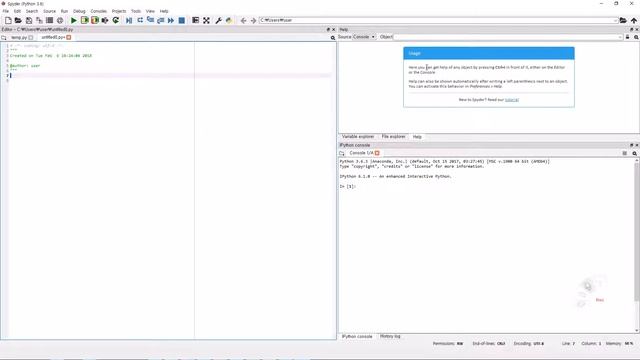Switch to temp.py editor tab
640x360 pixels.
click(19, 38)
